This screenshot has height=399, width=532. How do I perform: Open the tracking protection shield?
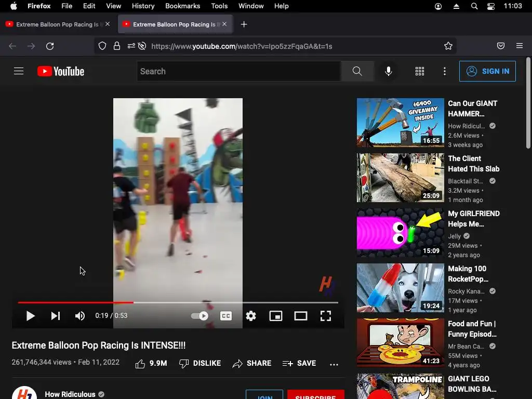pyautogui.click(x=102, y=46)
